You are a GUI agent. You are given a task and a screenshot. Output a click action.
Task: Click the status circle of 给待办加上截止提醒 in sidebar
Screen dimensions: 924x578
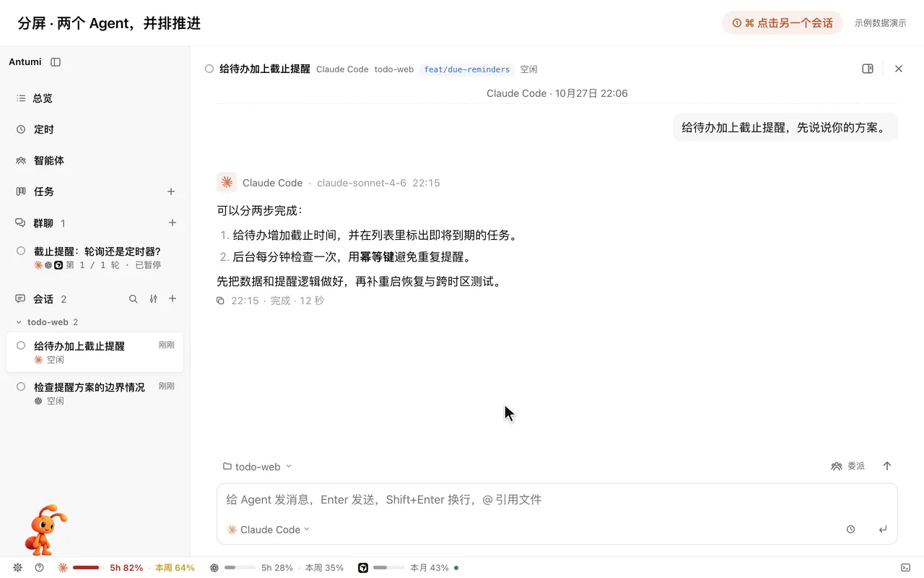pyautogui.click(x=21, y=345)
